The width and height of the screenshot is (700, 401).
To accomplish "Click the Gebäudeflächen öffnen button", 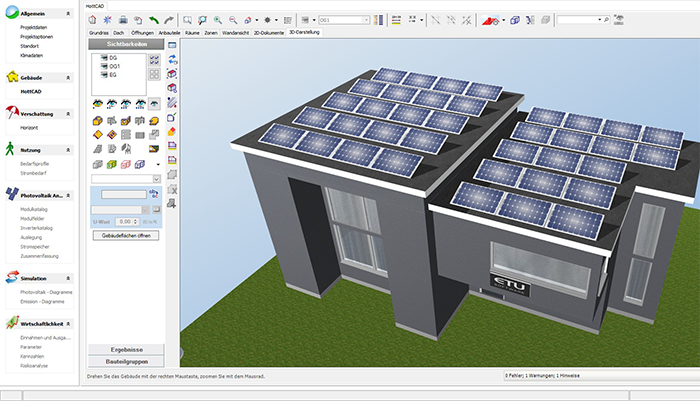I will (x=125, y=235).
